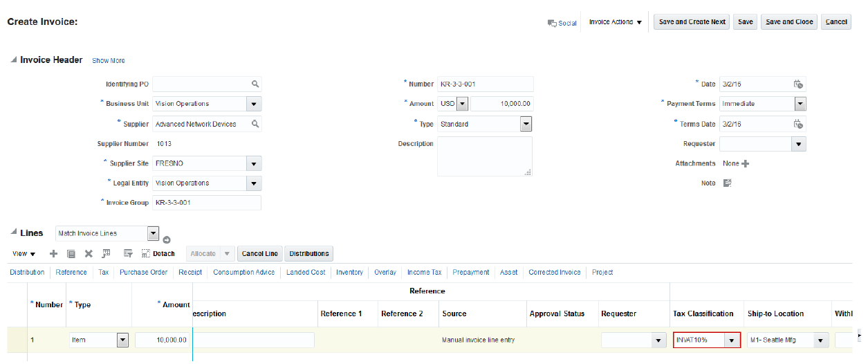This screenshot has width=868, height=364.
Task: Click supplier number 1013 text
Action: tap(164, 144)
